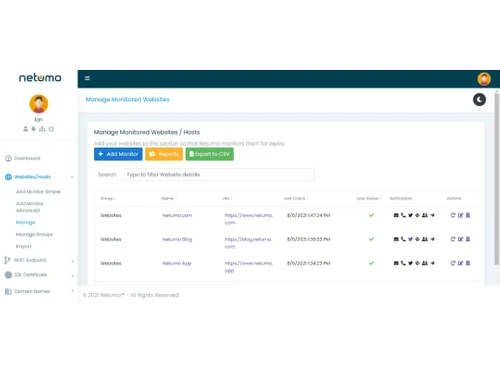Sort the table by Last Status column
This screenshot has width=500, height=375.
369,198
